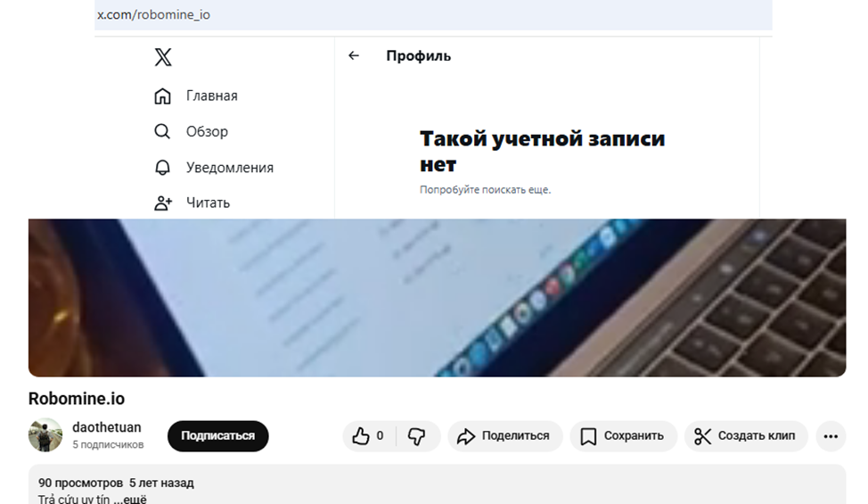Viewport: 868px width, 504px height.
Task: Subscribe with the Подписаться button
Action: (218, 436)
